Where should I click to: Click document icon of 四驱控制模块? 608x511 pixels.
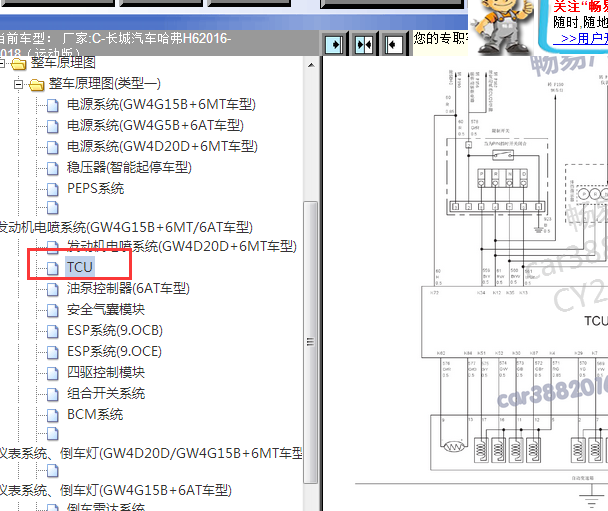(53, 373)
